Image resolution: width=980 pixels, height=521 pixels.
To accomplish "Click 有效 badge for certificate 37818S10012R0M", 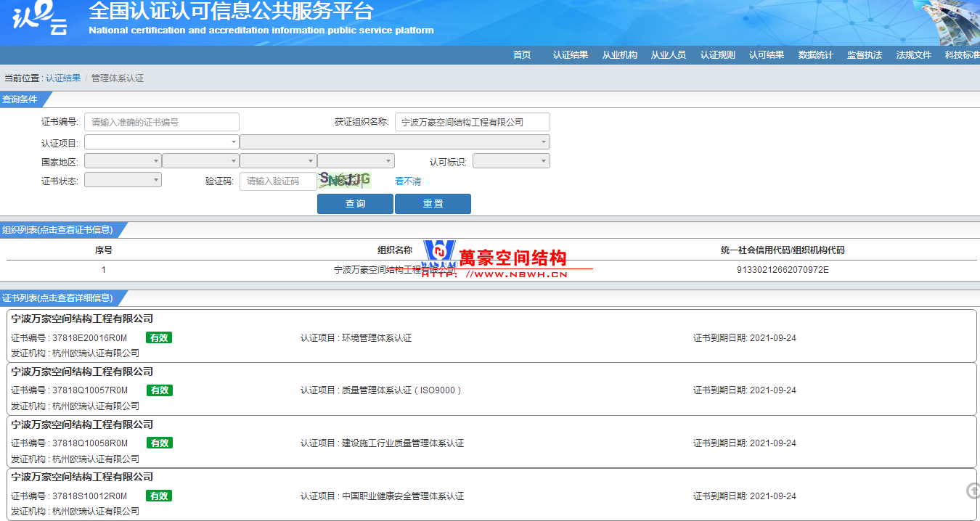I will pyautogui.click(x=159, y=496).
